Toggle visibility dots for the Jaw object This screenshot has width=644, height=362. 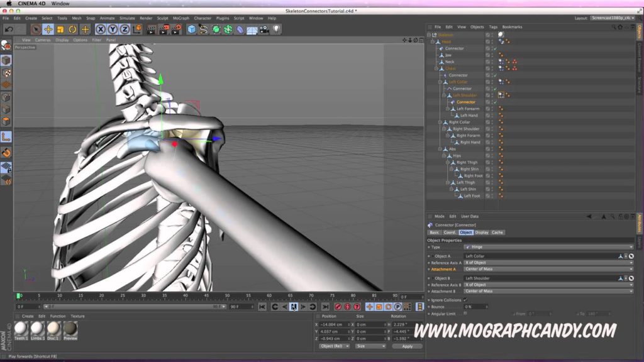(492, 55)
